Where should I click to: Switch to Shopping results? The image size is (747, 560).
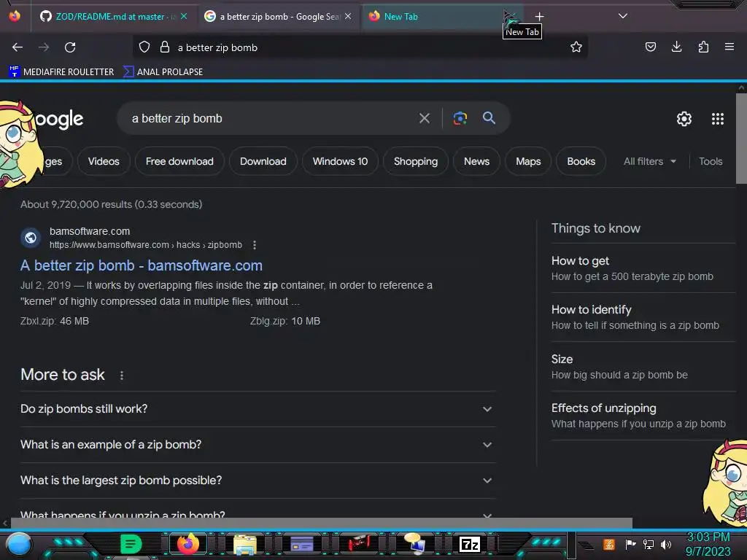click(x=415, y=161)
